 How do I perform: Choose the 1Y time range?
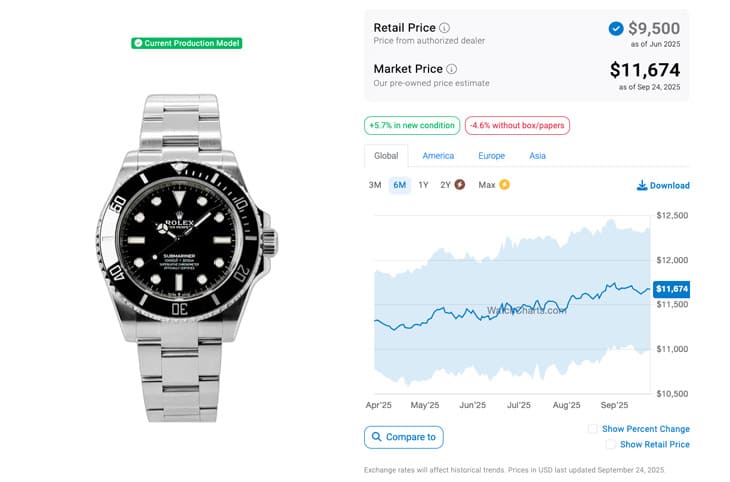[x=423, y=185]
